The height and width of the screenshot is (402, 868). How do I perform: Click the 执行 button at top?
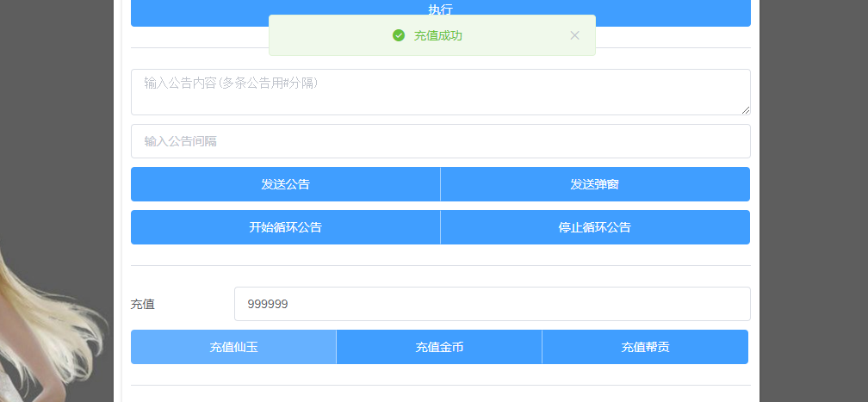[441, 10]
